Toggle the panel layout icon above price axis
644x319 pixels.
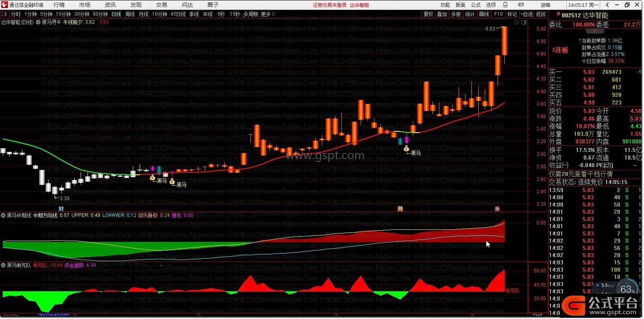coord(524,22)
